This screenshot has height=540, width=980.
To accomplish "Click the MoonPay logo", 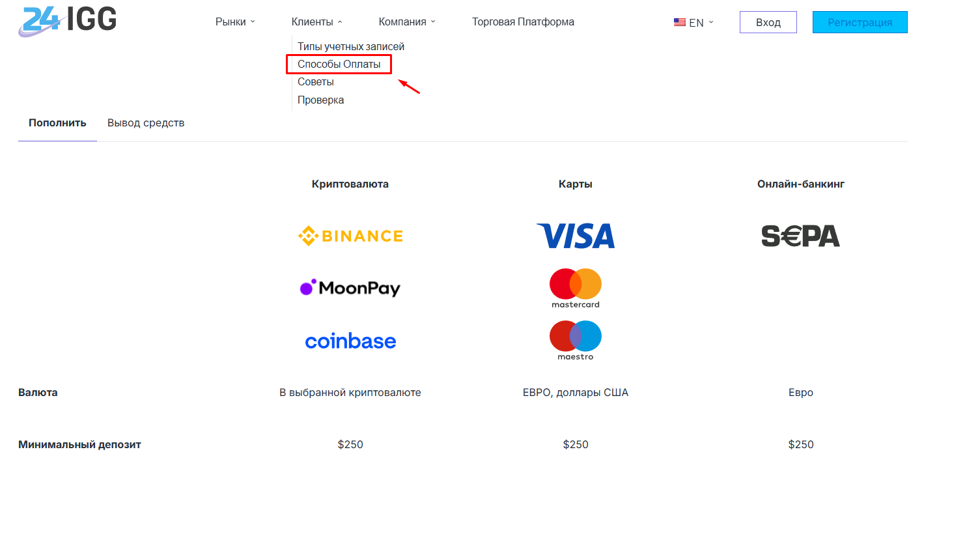I will pos(350,288).
